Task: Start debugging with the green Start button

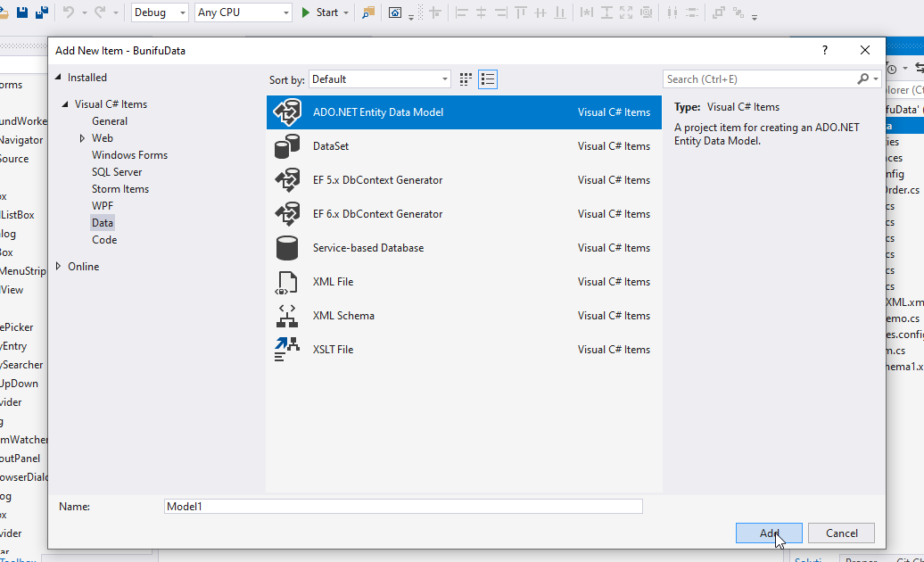Action: pyautogui.click(x=320, y=12)
